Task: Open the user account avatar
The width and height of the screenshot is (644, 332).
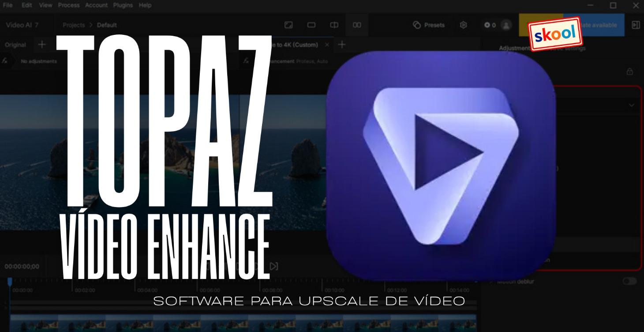Action: tap(506, 25)
